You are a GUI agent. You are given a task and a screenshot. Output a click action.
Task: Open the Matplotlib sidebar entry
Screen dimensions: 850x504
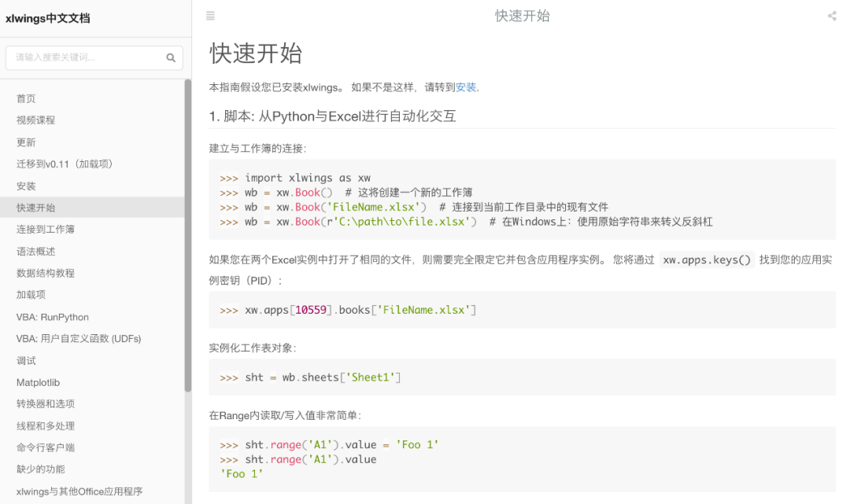tap(38, 383)
